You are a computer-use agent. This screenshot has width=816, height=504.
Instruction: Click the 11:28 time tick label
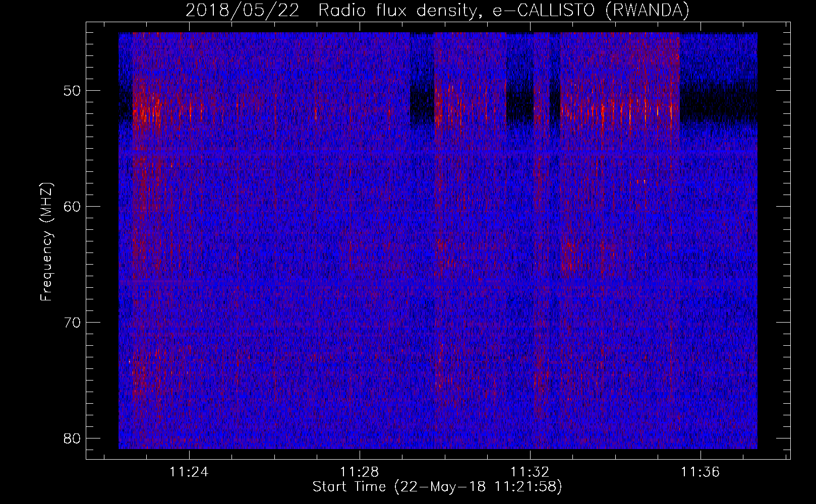tap(359, 472)
